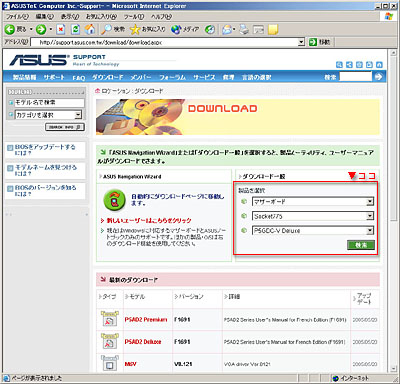Go to the Home page icon

click(x=89, y=29)
